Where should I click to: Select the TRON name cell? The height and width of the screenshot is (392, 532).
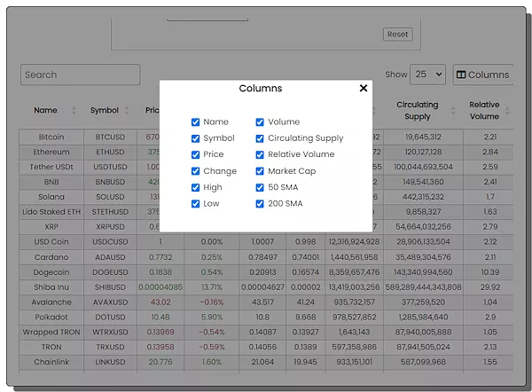[x=51, y=347]
